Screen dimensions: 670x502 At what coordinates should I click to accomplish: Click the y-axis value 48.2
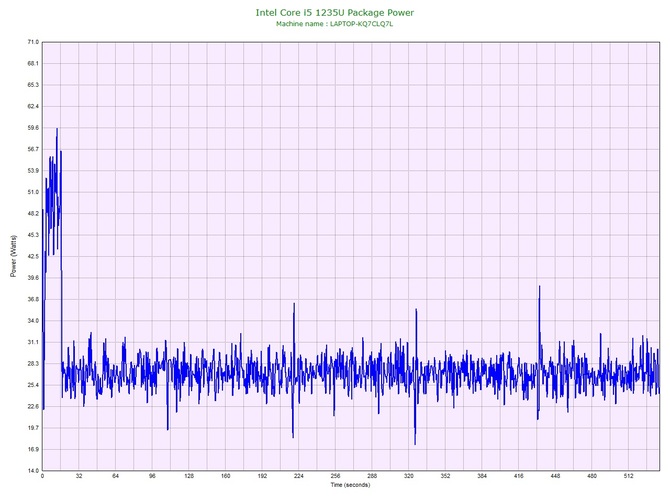tap(33, 214)
